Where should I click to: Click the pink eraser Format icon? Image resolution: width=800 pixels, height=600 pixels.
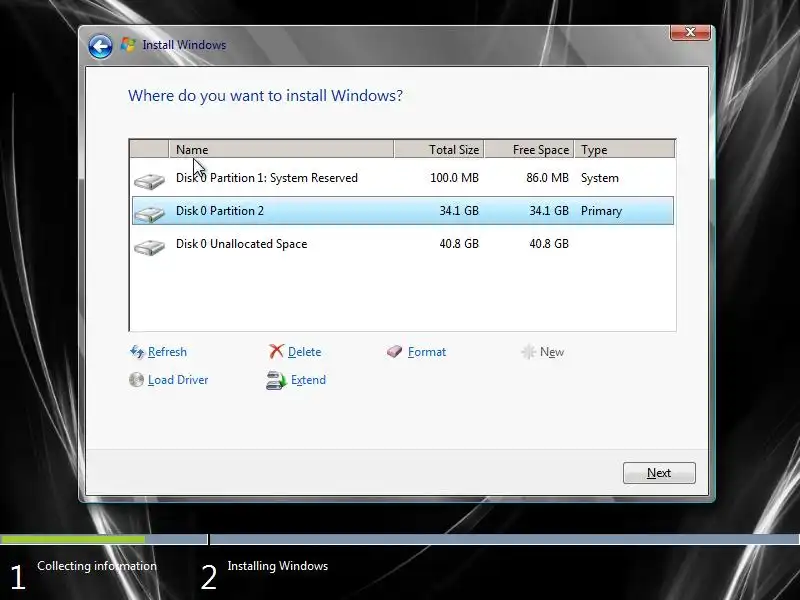tap(394, 352)
